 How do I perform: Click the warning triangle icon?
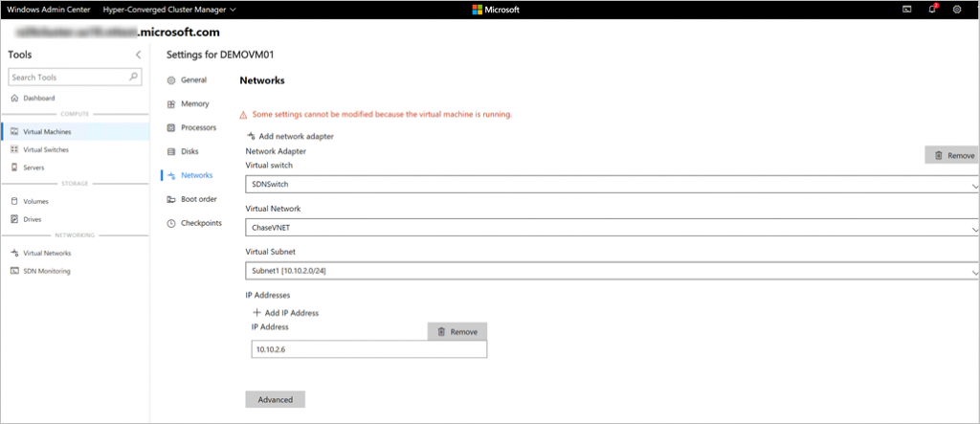(x=244, y=115)
